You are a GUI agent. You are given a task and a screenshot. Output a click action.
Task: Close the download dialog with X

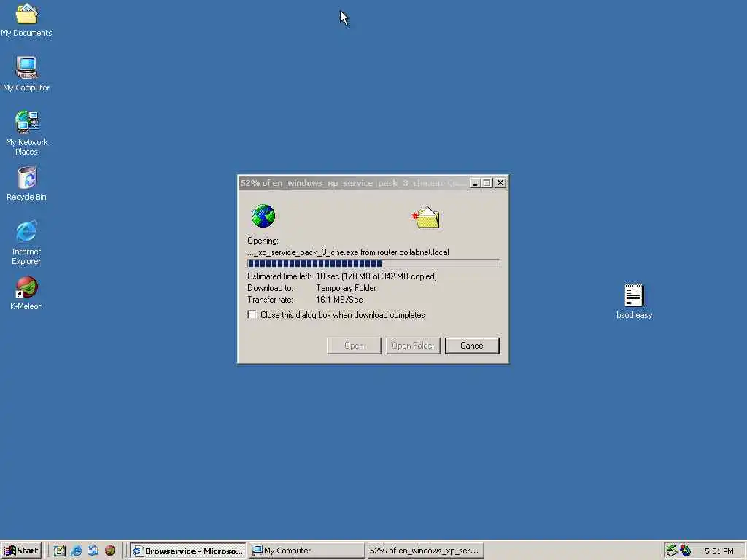tap(500, 183)
